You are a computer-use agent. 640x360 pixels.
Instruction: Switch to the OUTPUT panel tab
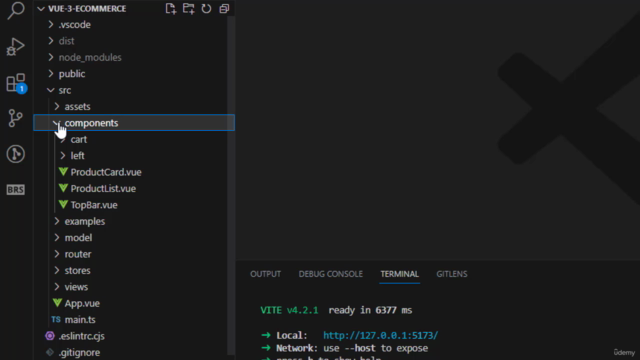point(265,274)
